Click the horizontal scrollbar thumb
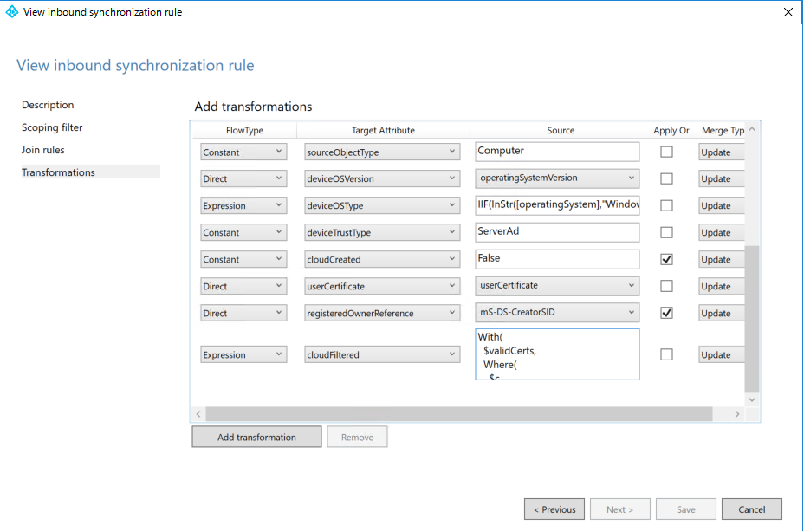The width and height of the screenshot is (804, 532). click(459, 413)
